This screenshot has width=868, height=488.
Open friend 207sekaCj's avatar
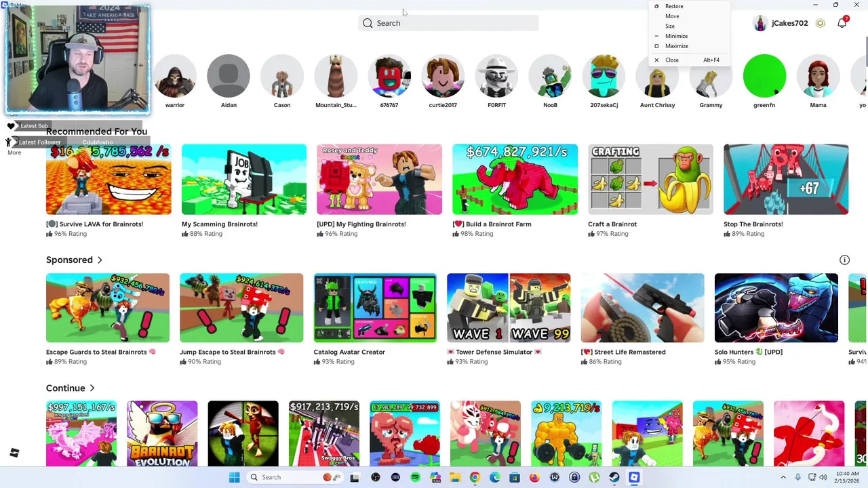(x=604, y=76)
